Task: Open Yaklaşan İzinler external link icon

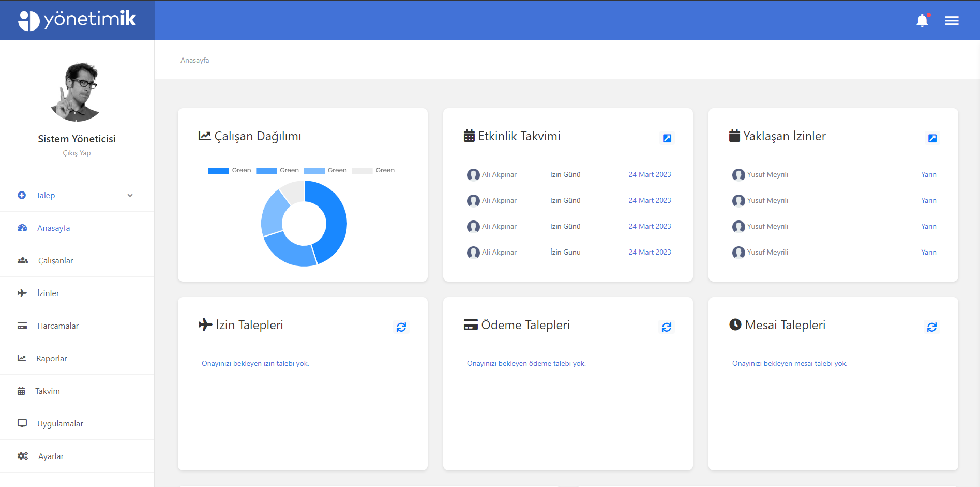Action: coord(932,138)
